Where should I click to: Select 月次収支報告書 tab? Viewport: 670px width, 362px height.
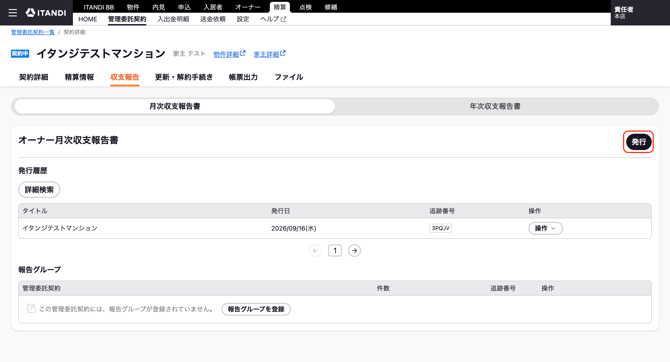pyautogui.click(x=174, y=106)
